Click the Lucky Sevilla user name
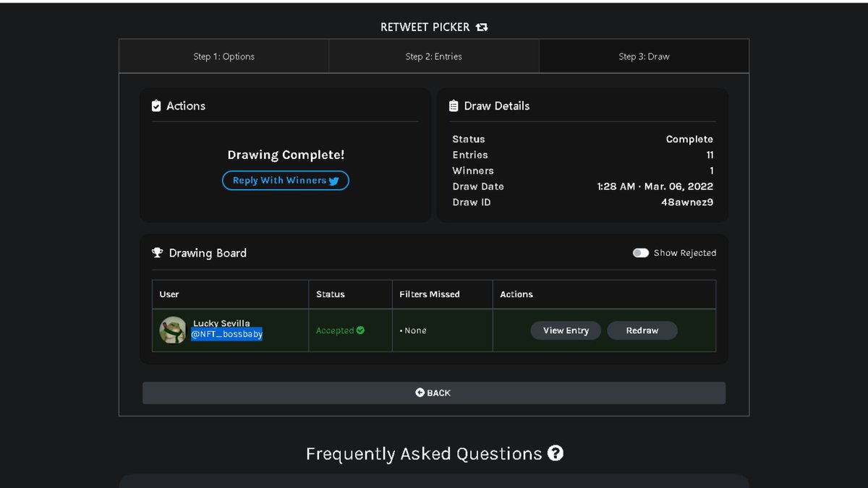This screenshot has height=488, width=868. [x=221, y=323]
